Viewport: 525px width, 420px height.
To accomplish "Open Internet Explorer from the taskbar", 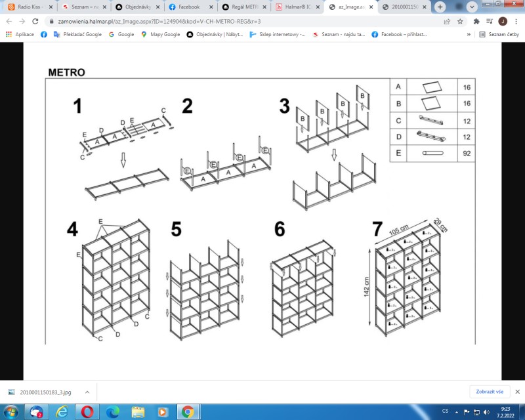I will 62,411.
